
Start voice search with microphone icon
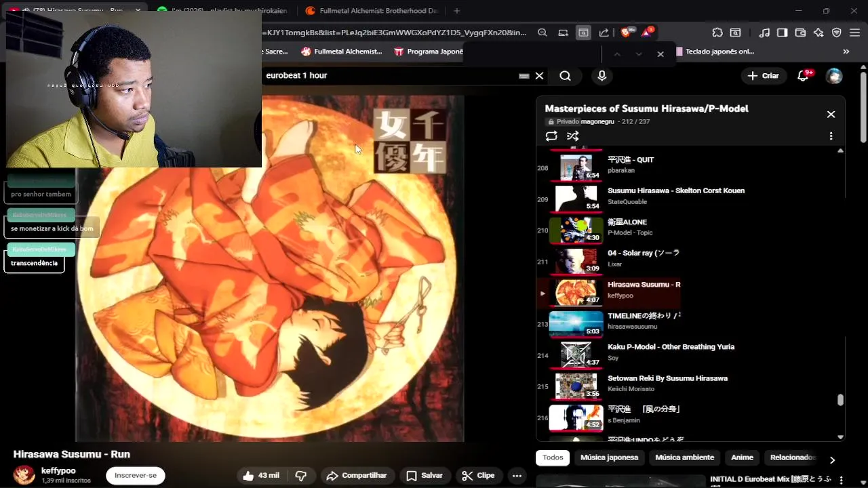[601, 76]
